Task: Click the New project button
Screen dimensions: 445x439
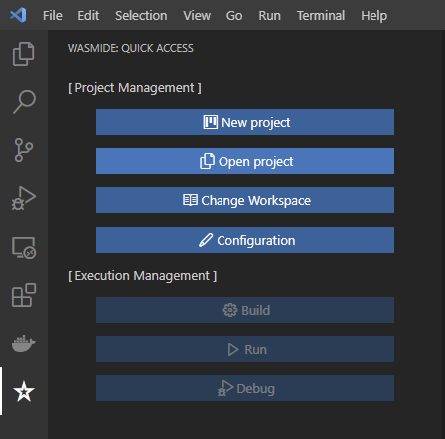Action: [245, 122]
